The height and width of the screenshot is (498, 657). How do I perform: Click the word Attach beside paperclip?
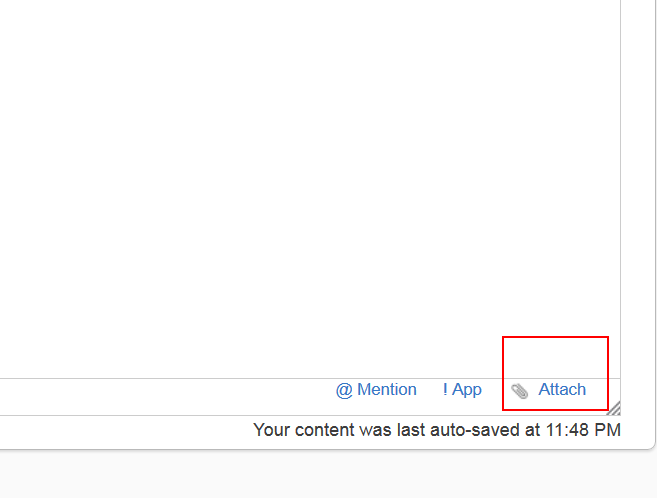pos(563,390)
